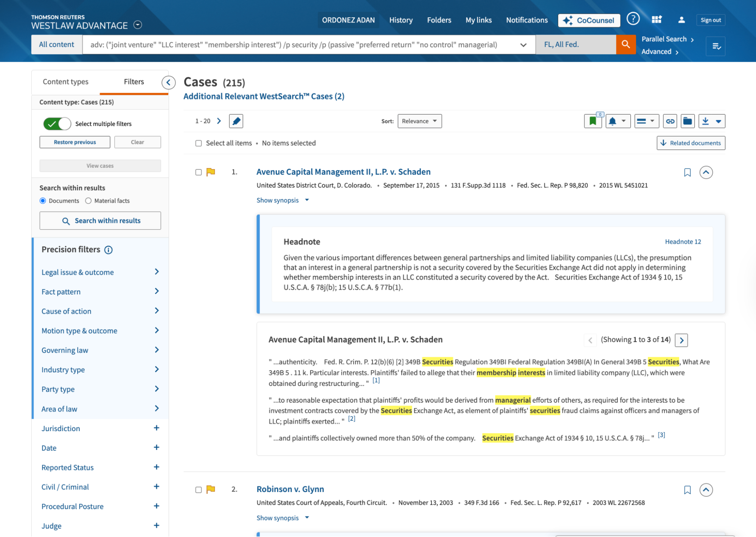Open the user profile icon
Image resolution: width=756 pixels, height=537 pixels.
click(x=681, y=20)
